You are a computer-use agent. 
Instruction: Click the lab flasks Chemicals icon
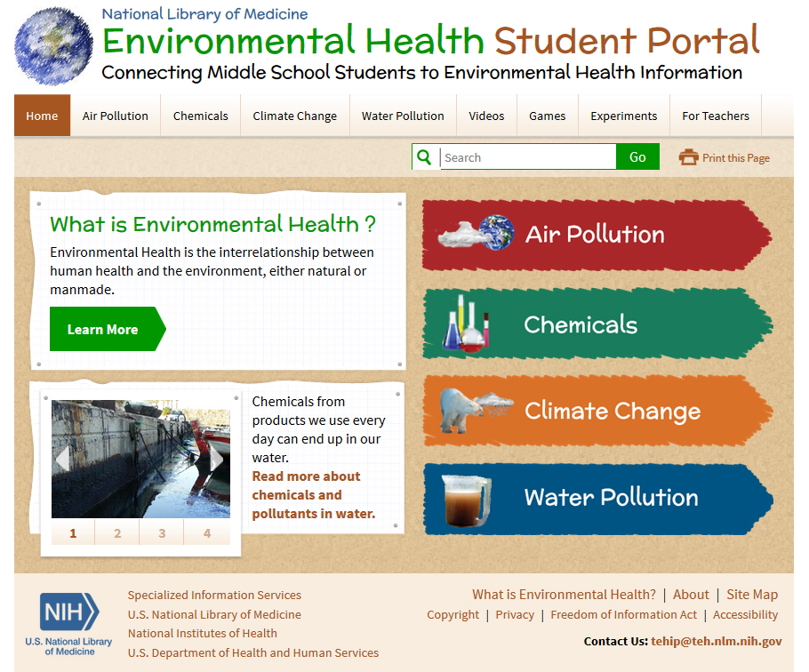[465, 324]
